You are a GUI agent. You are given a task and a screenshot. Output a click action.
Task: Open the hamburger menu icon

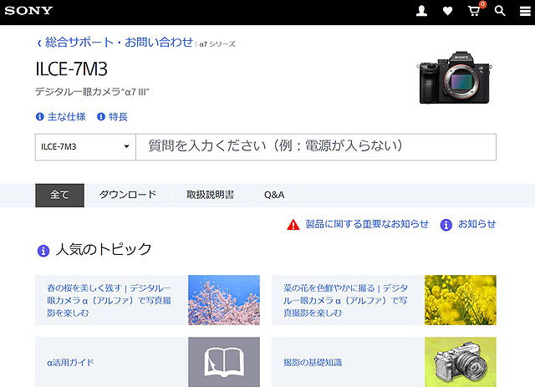pyautogui.click(x=525, y=12)
